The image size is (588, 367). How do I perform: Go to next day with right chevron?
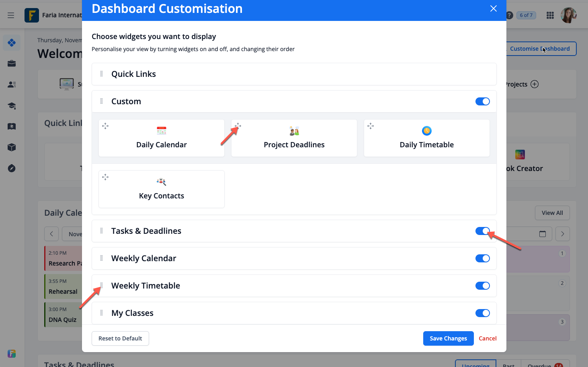click(562, 234)
